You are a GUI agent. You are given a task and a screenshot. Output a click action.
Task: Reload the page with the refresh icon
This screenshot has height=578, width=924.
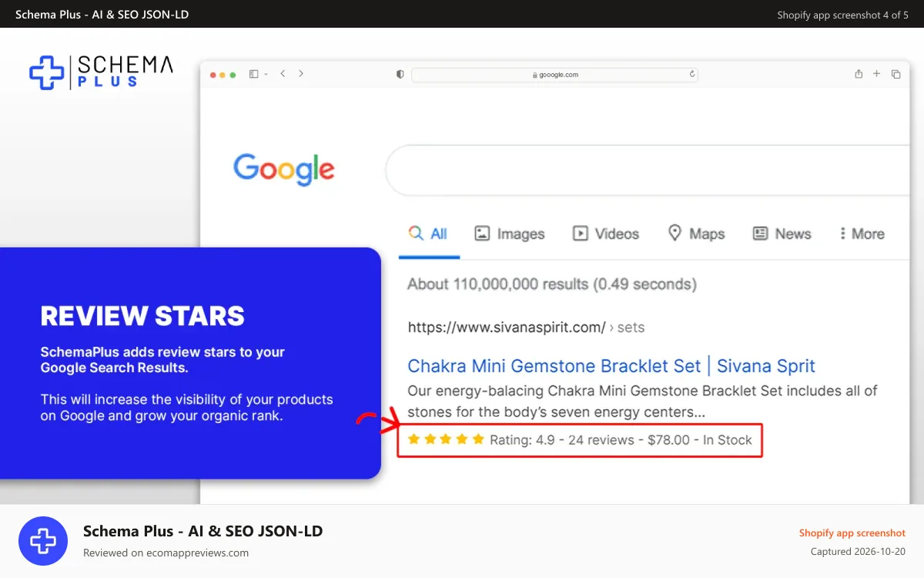pos(691,75)
